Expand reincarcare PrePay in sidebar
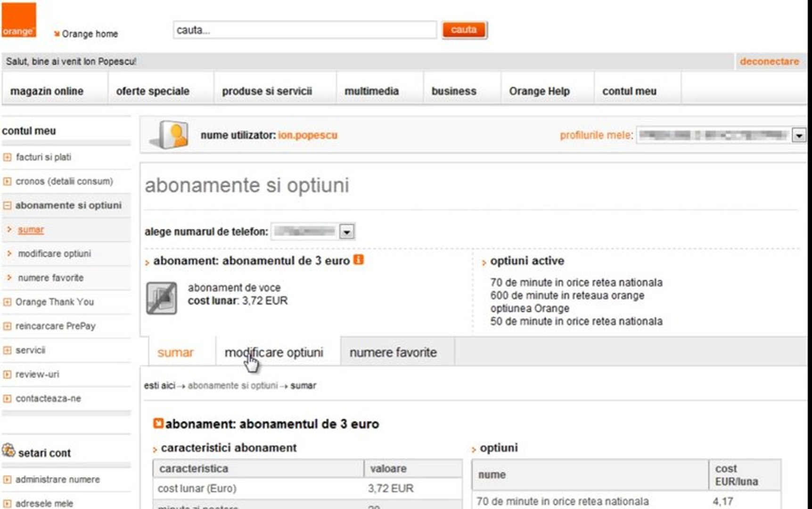This screenshot has height=509, width=812. [x=7, y=326]
